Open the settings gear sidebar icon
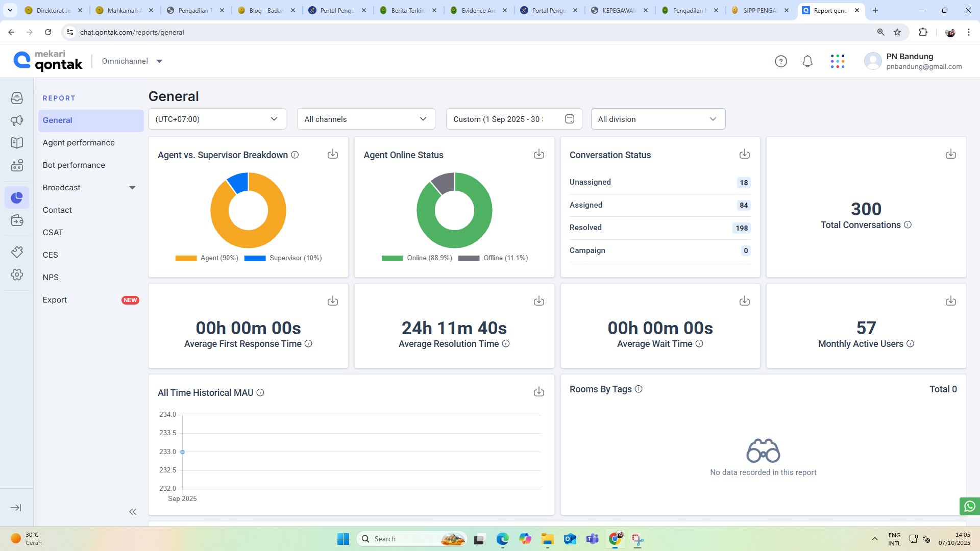The height and width of the screenshot is (551, 980). click(x=17, y=274)
